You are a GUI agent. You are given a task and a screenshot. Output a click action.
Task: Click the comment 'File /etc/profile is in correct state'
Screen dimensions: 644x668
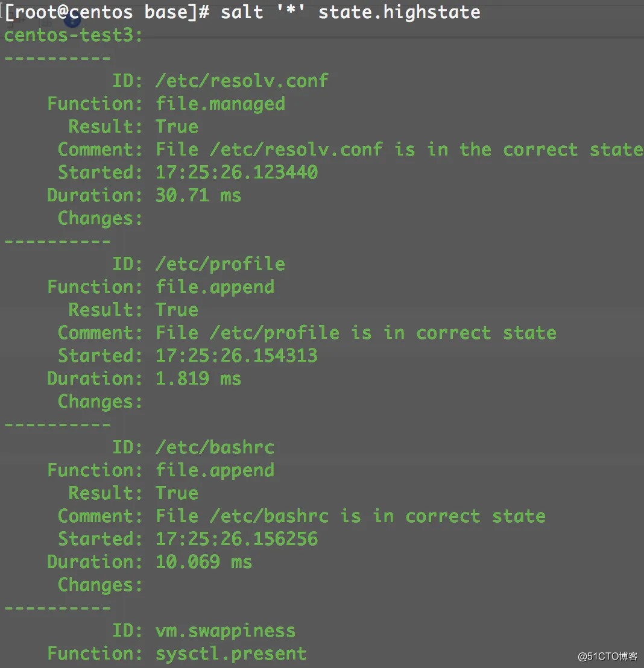[x=356, y=333]
